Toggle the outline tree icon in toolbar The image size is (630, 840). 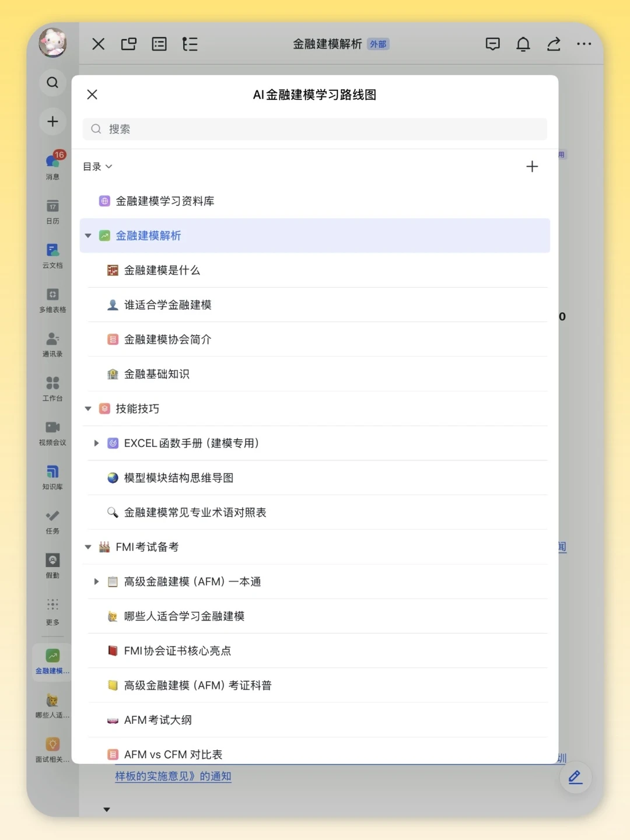click(x=190, y=44)
